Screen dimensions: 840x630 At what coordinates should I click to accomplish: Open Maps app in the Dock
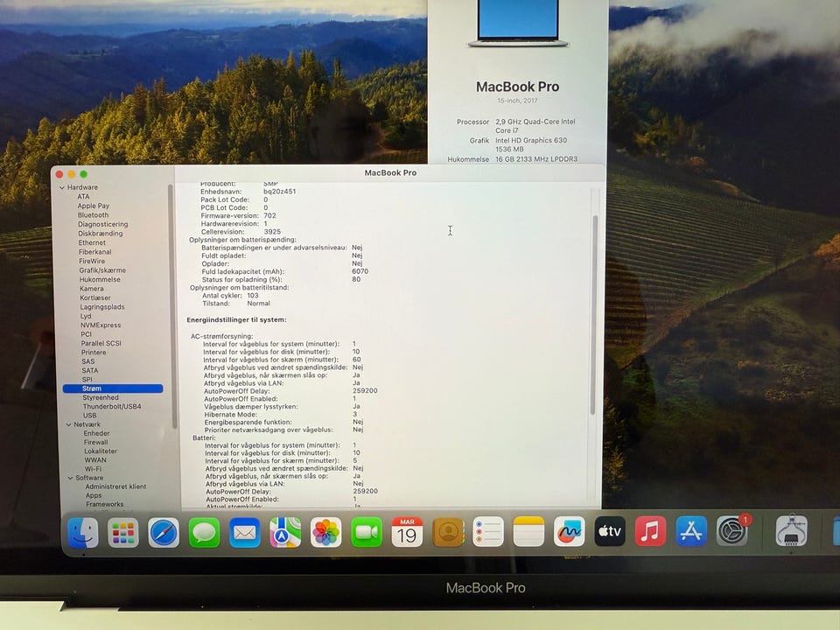pos(285,533)
